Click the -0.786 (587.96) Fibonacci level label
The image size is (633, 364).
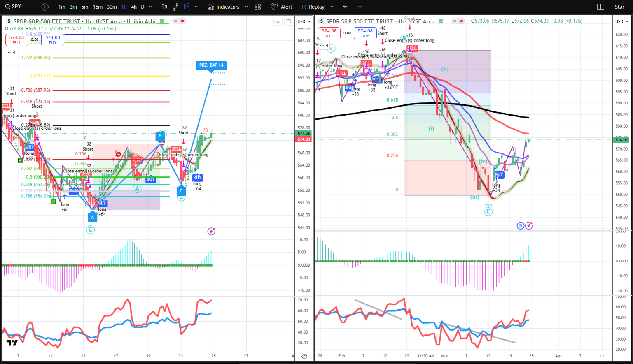click(35, 90)
